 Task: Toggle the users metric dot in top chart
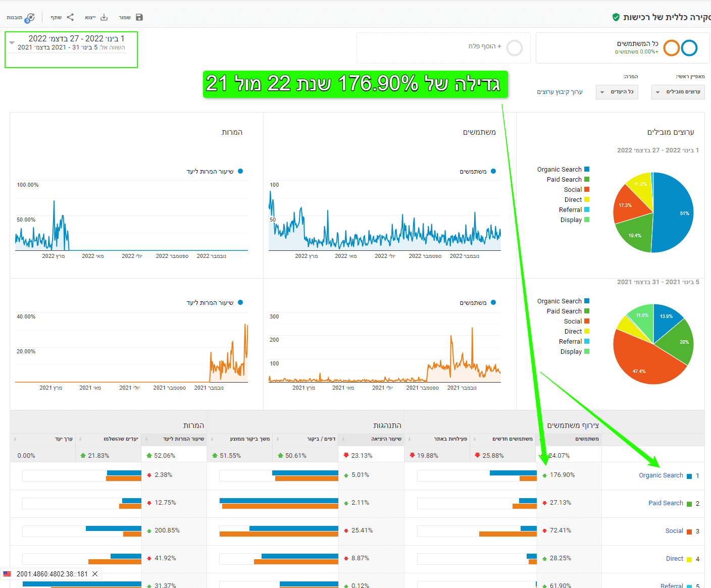(x=493, y=171)
